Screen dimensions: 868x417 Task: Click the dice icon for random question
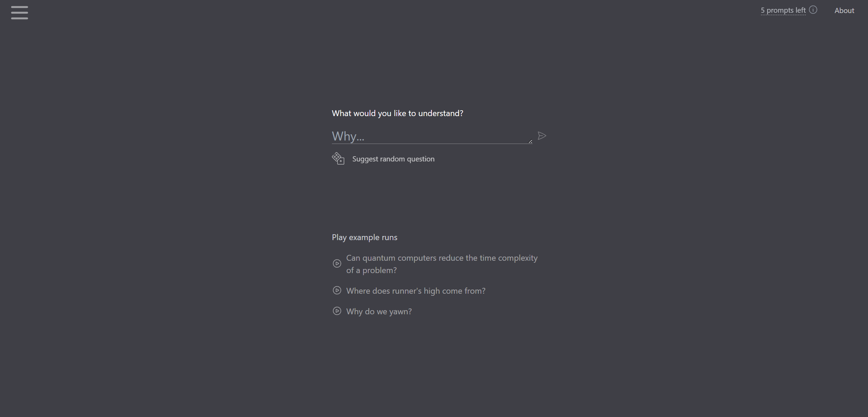pyautogui.click(x=338, y=158)
